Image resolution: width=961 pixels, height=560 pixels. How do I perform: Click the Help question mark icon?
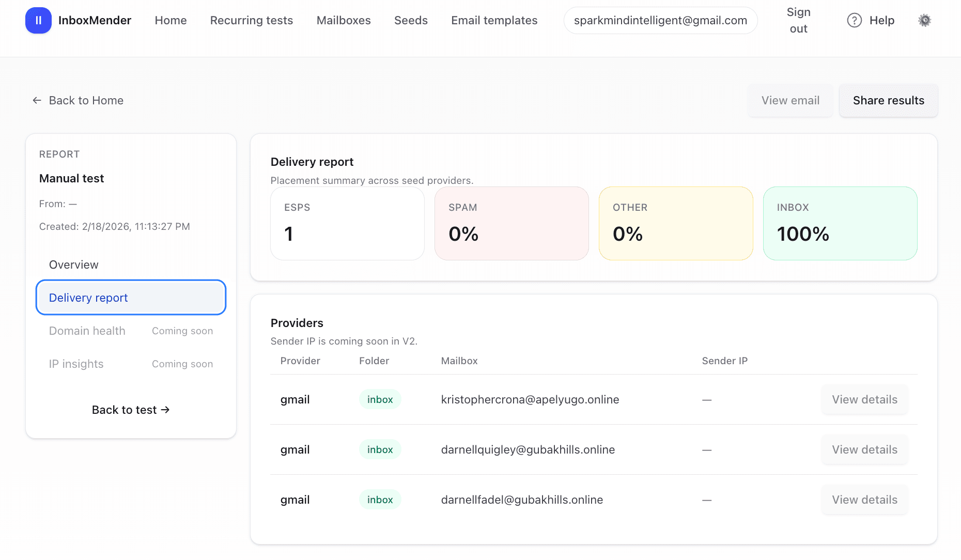click(854, 20)
